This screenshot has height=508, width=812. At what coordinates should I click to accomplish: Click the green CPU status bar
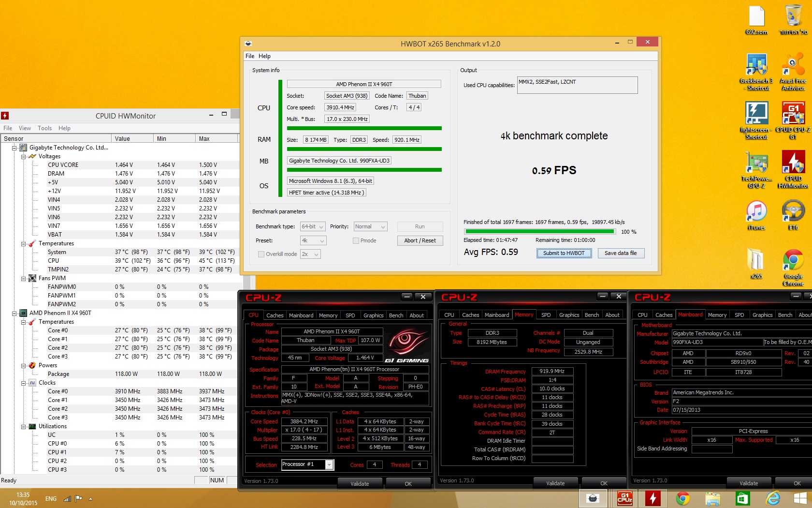click(364, 128)
